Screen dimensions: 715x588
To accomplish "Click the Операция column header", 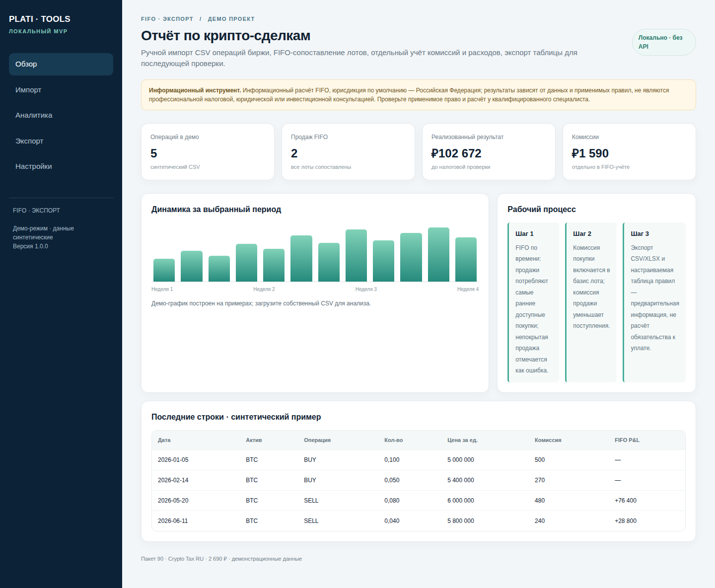I will 317,440.
